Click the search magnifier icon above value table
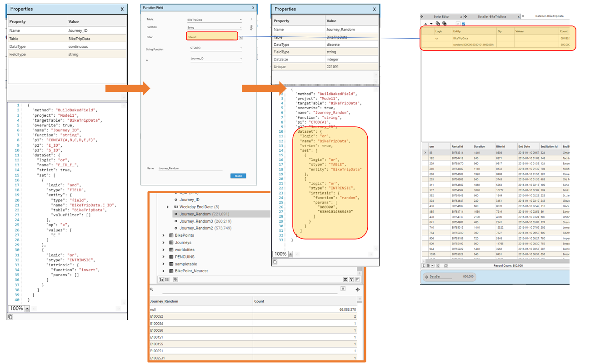 (152, 289)
